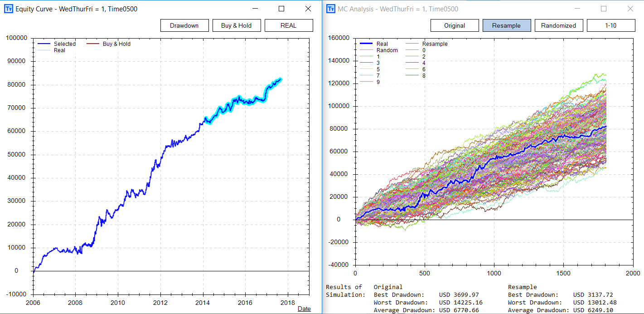
Task: Close the MC Analysis window
Action: (x=630, y=9)
